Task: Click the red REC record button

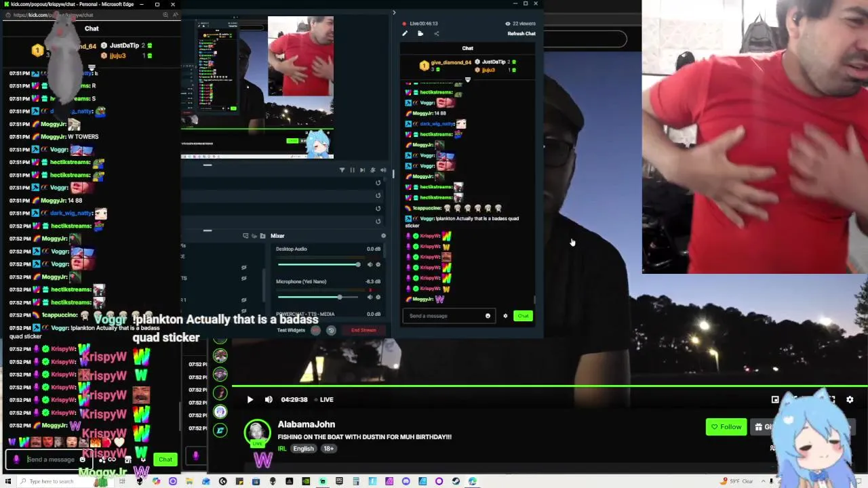Action: tap(315, 330)
